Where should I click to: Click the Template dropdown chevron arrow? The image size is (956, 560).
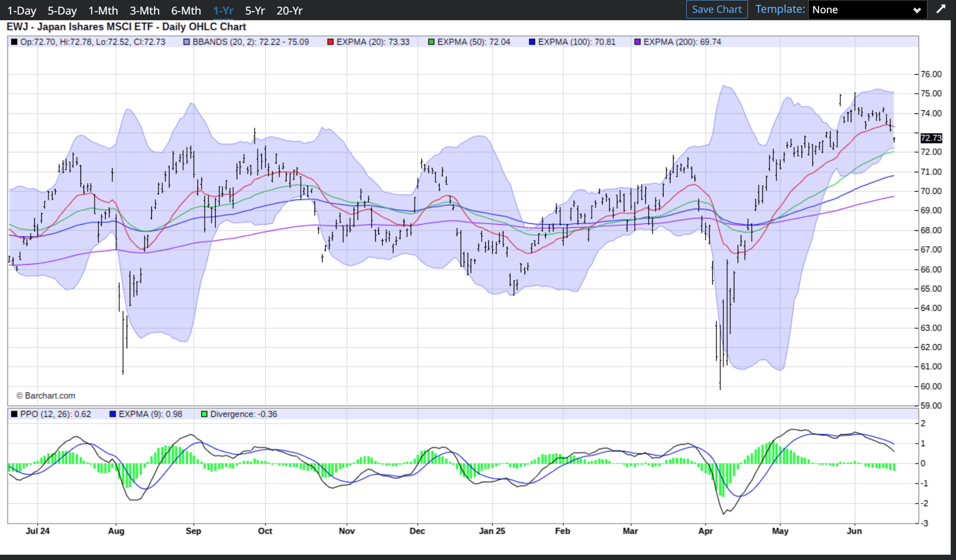point(917,10)
